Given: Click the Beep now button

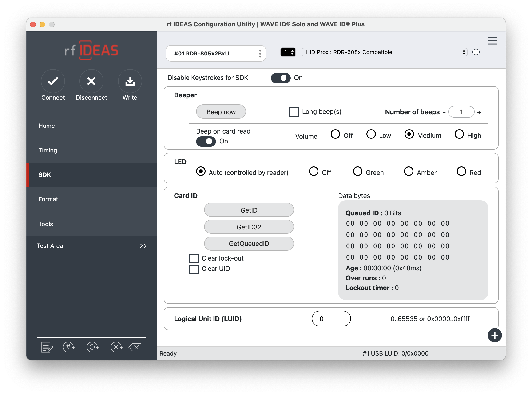Looking at the screenshot, I should point(221,112).
